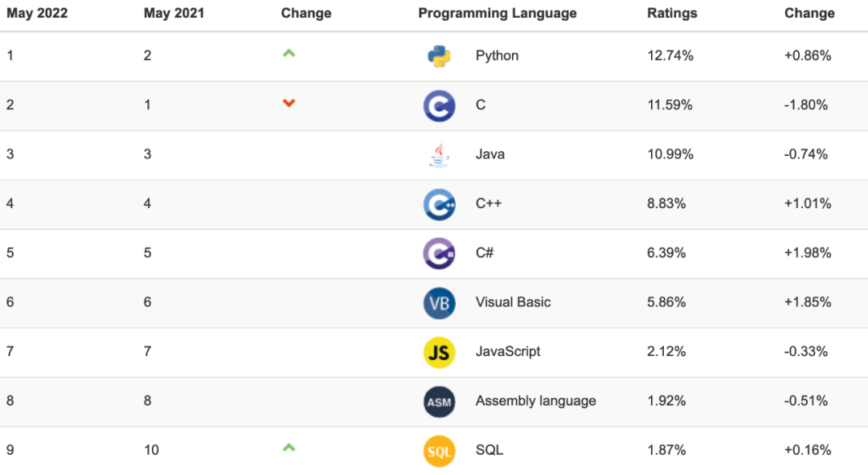
Task: Click the 'Ratings' column header
Action: pyautogui.click(x=672, y=14)
